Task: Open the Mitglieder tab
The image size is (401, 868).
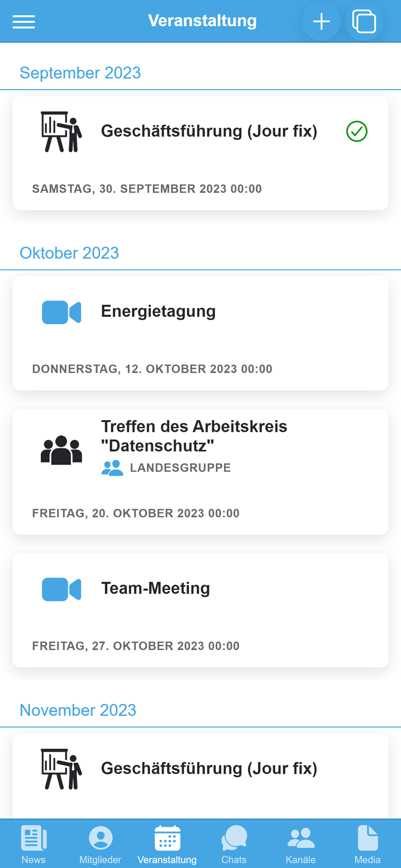Action: (100, 844)
